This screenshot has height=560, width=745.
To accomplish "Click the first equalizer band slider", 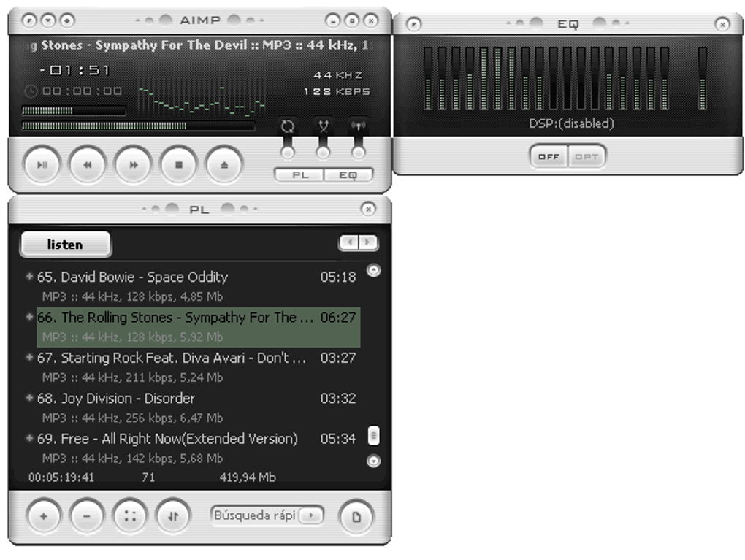I will click(427, 78).
